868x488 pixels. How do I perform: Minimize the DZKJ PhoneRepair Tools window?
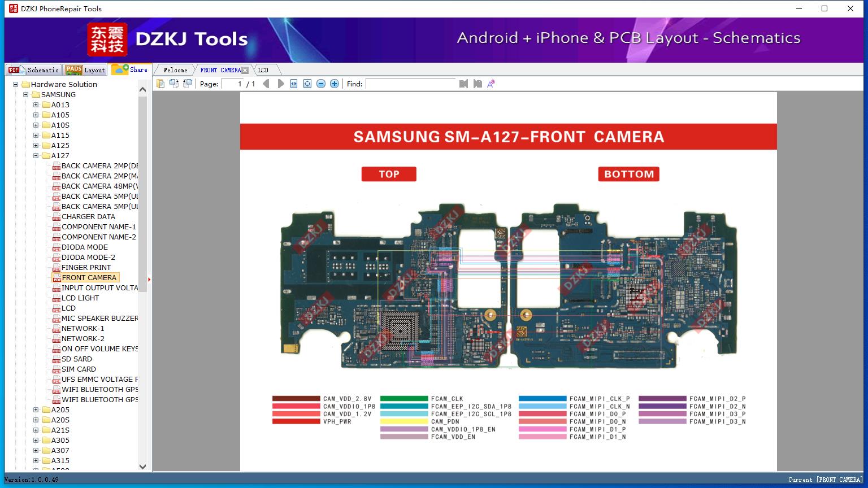click(799, 8)
